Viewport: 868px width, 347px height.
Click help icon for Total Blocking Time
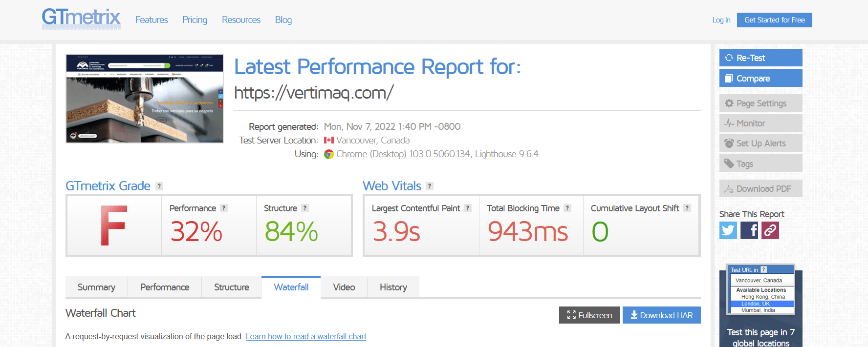567,208
